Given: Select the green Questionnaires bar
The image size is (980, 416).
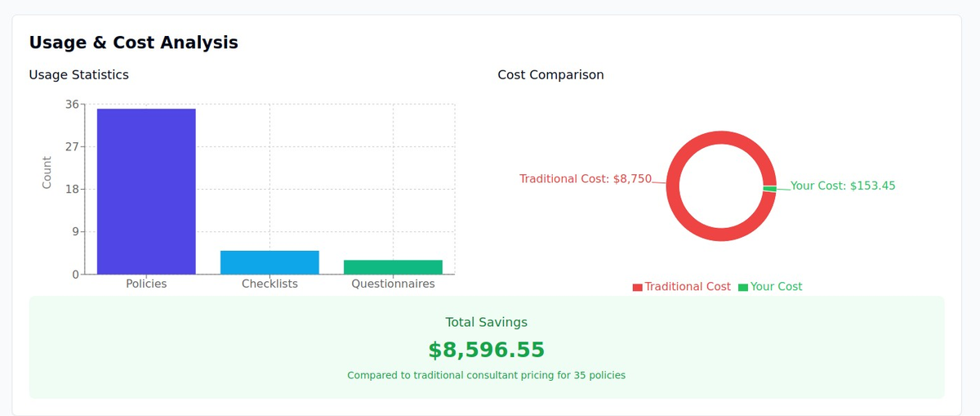Looking at the screenshot, I should (x=393, y=267).
